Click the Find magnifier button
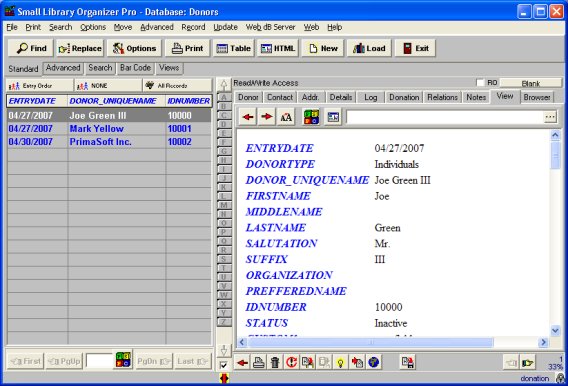The height and width of the screenshot is (386, 568). (31, 48)
